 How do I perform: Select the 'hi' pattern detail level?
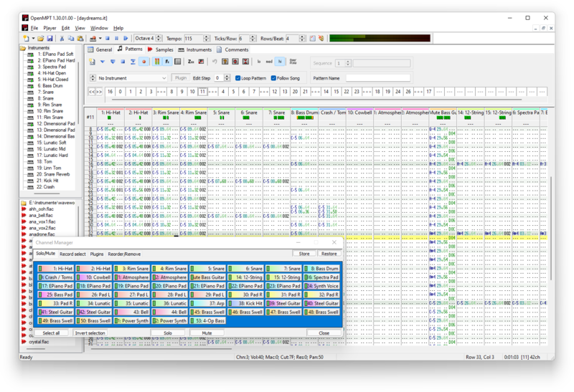point(280,62)
